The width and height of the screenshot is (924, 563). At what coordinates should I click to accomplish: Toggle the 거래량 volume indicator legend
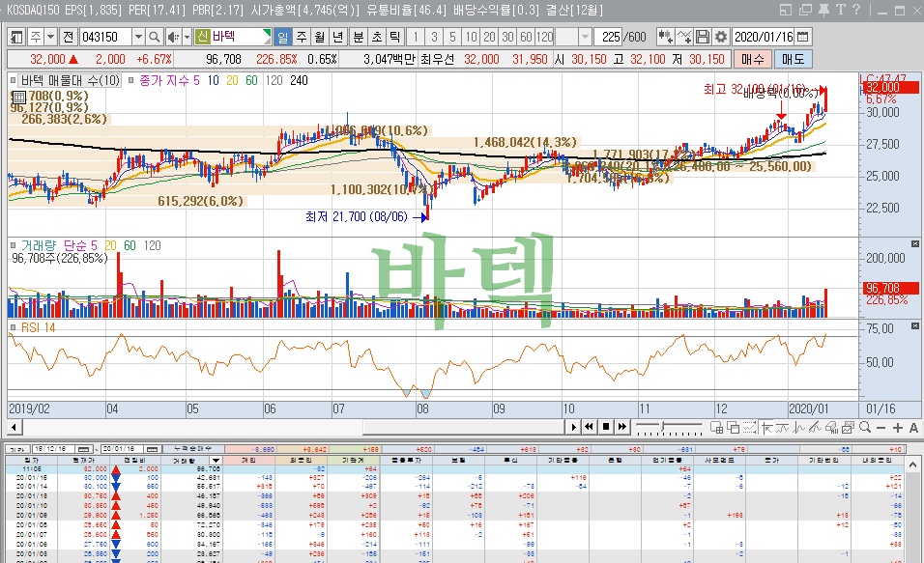39,245
